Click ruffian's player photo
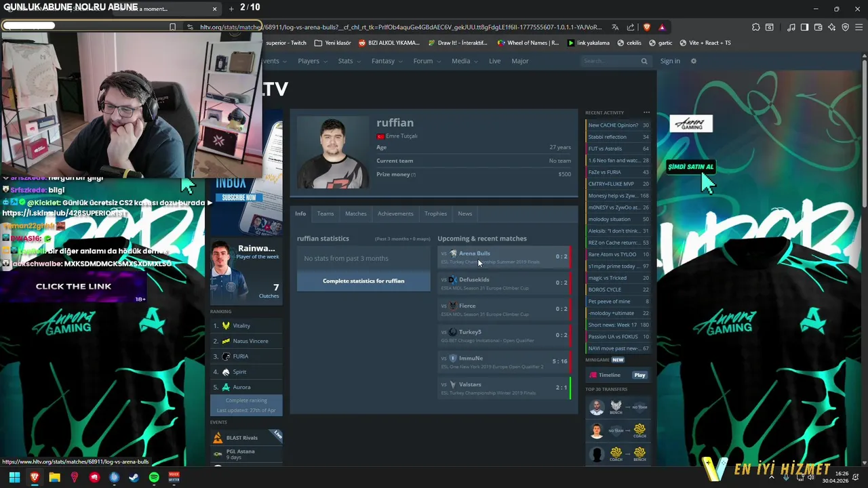868x488 pixels. [333, 152]
